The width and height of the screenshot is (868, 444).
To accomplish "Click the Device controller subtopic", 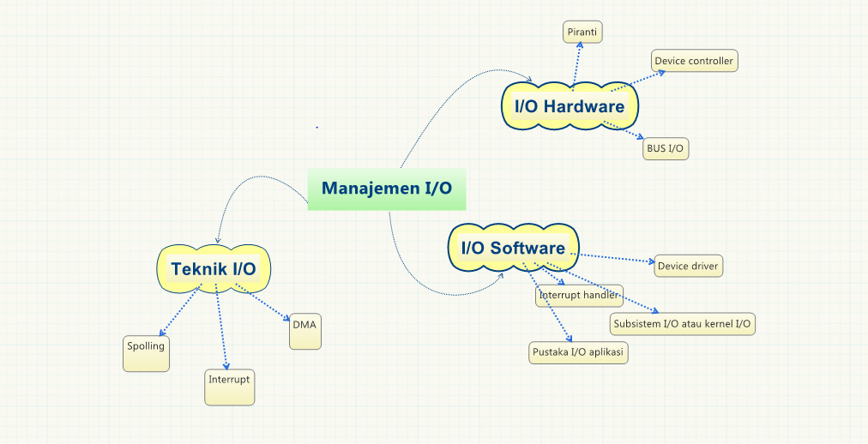I will [694, 61].
